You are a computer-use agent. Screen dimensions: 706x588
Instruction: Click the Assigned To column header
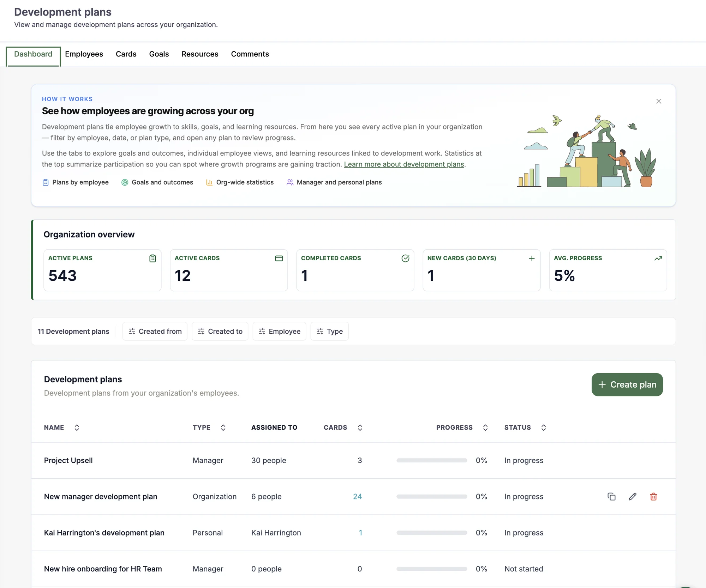tap(274, 428)
